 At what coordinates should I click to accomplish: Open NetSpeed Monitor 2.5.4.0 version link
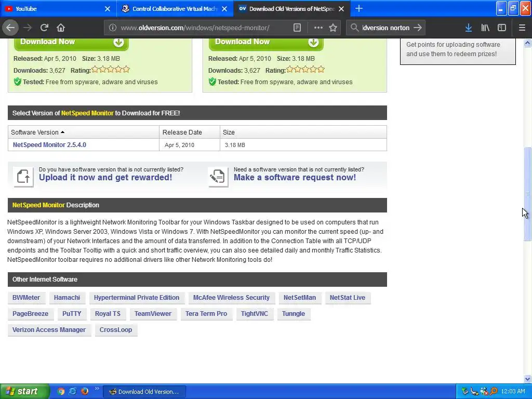coord(49,145)
